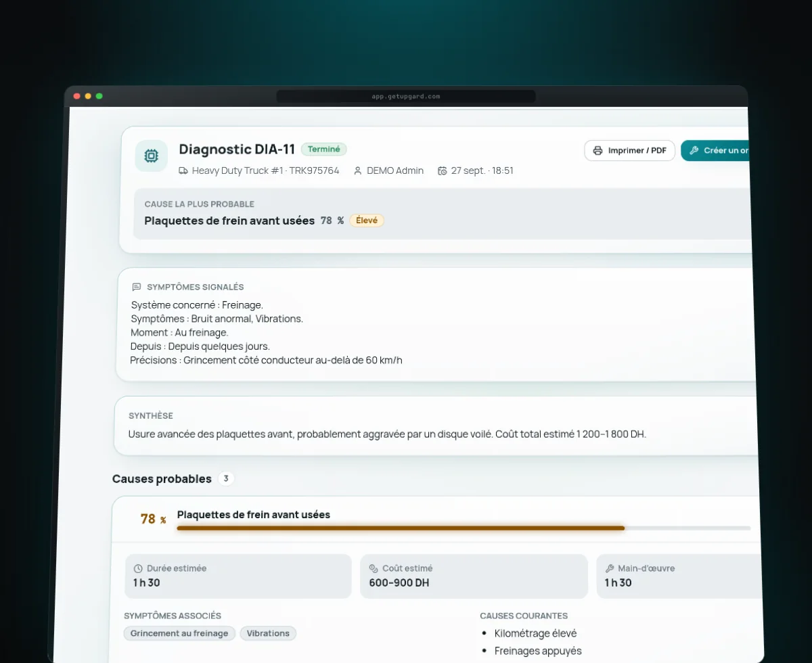The image size is (812, 663).
Task: Click the chip icon beside Diagnostic DIA-11
Action: point(152,156)
